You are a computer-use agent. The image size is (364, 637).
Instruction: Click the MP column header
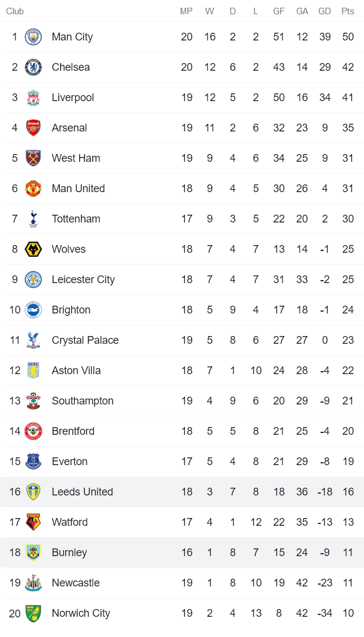(x=187, y=11)
